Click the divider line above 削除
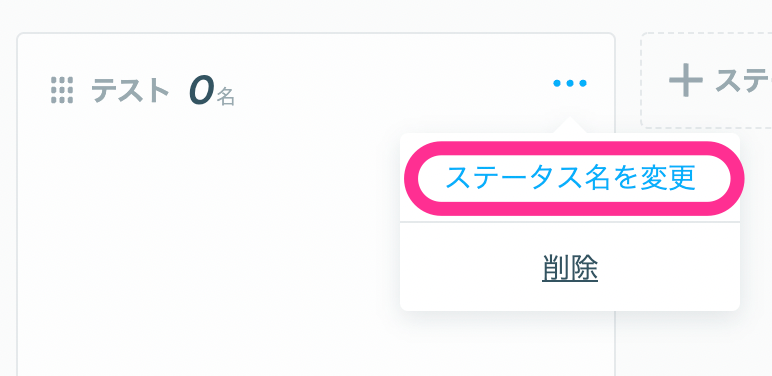 point(570,222)
